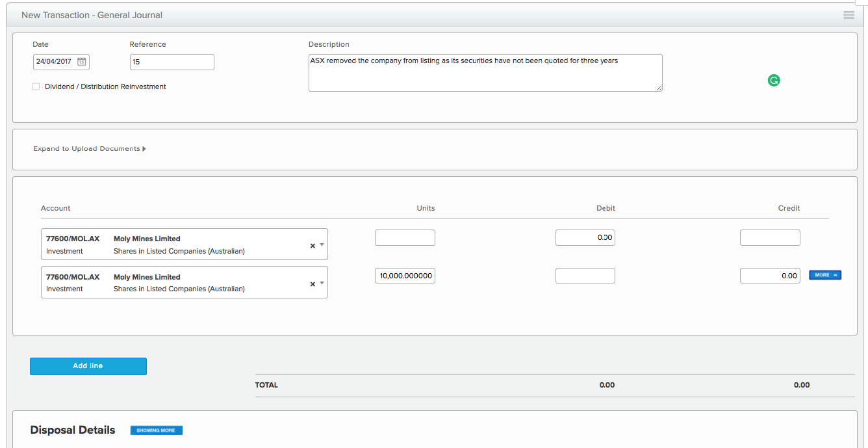This screenshot has height=448, width=868.
Task: Toggle the SHOWING MORE button for Disposal Details
Action: coord(156,430)
